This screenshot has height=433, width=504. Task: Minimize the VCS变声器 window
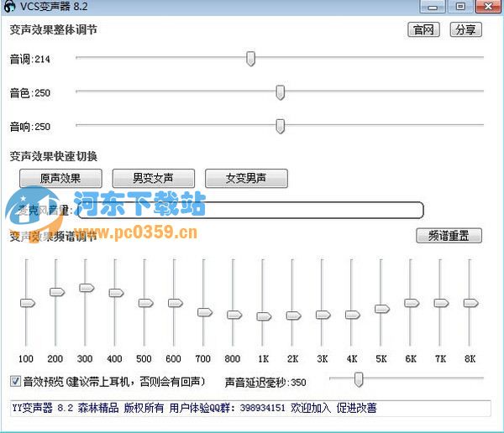(433, 7)
